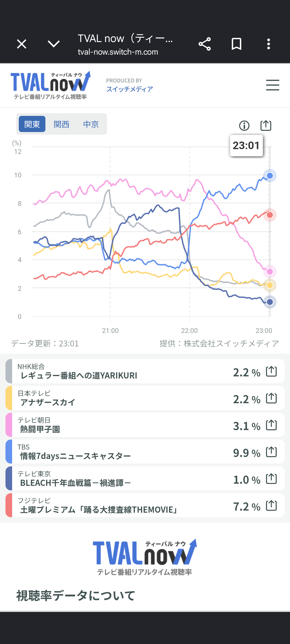The width and height of the screenshot is (290, 644).
Task: Select the 関東 region toggle
Action: click(x=32, y=124)
